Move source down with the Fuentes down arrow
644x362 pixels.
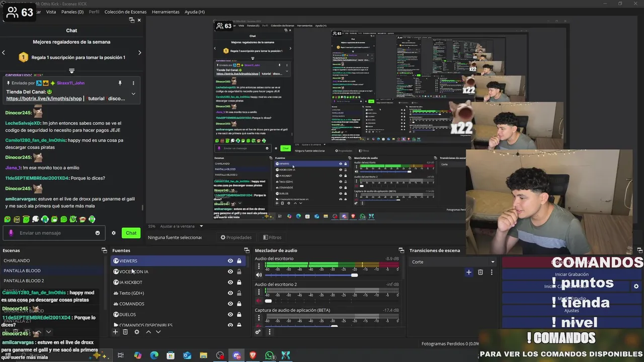158,332
